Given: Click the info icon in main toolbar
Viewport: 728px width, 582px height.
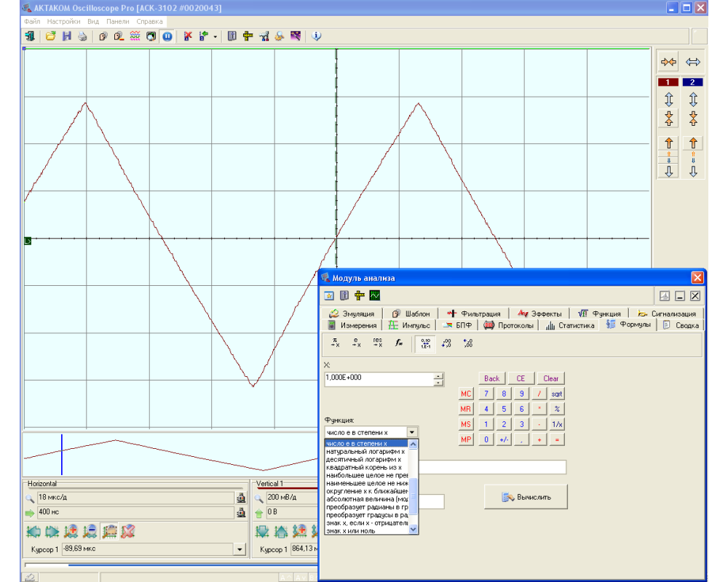Looking at the screenshot, I should pyautogui.click(x=317, y=36).
